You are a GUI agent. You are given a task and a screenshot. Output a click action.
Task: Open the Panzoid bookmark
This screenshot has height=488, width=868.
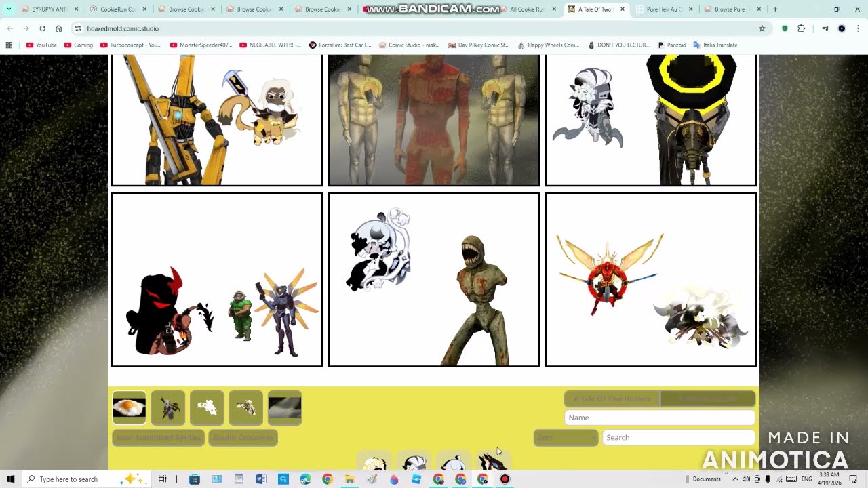(x=672, y=45)
